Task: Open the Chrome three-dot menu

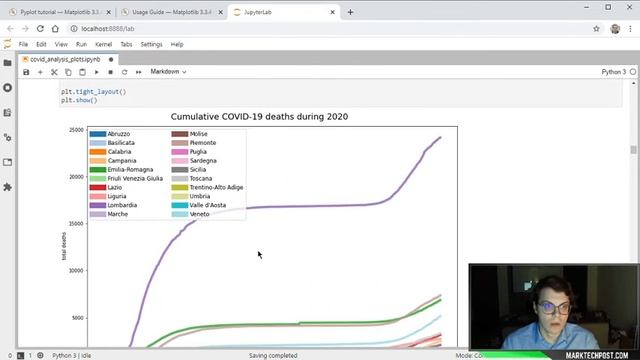Action: coord(631,29)
